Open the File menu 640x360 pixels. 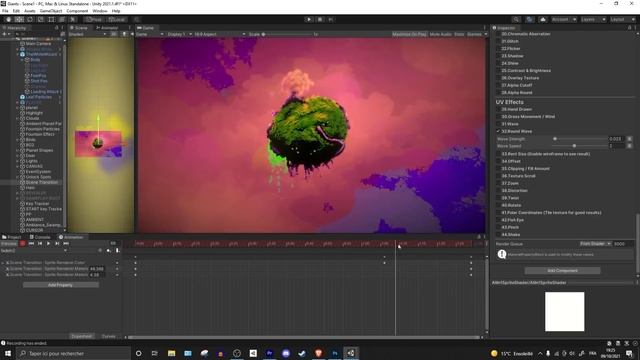(5, 11)
